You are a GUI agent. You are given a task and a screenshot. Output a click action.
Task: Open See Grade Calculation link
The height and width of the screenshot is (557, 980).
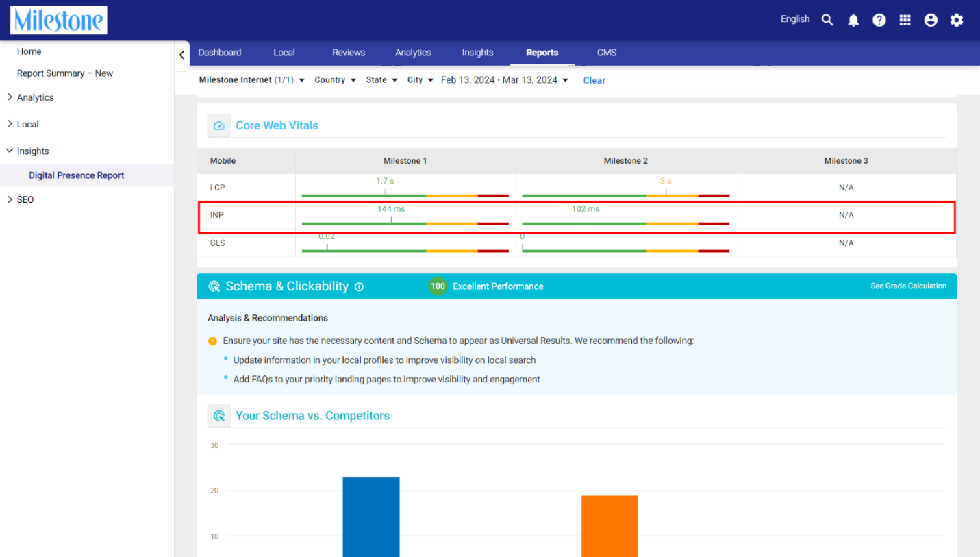pyautogui.click(x=909, y=286)
